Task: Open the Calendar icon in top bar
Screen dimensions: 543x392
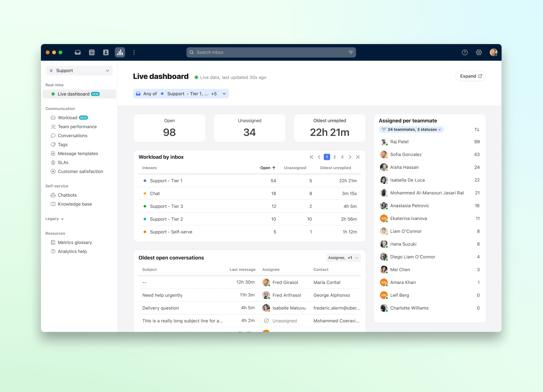Action: click(x=92, y=52)
